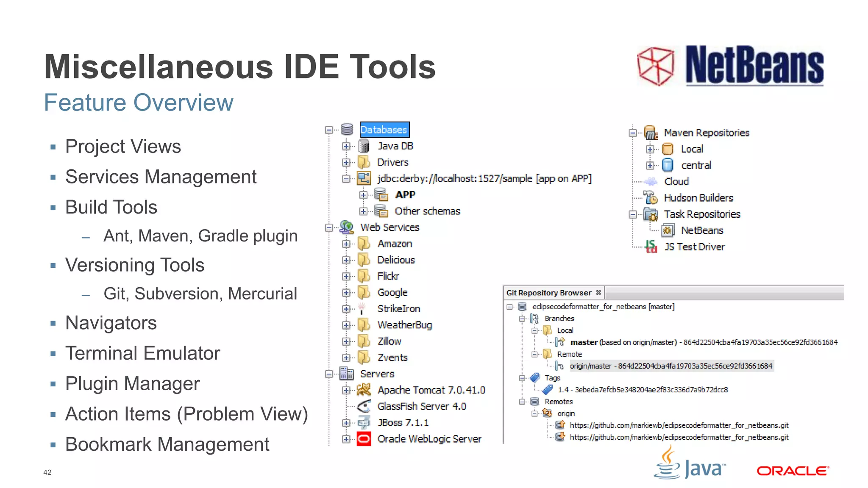Click the Git Branches node icon

[535, 319]
